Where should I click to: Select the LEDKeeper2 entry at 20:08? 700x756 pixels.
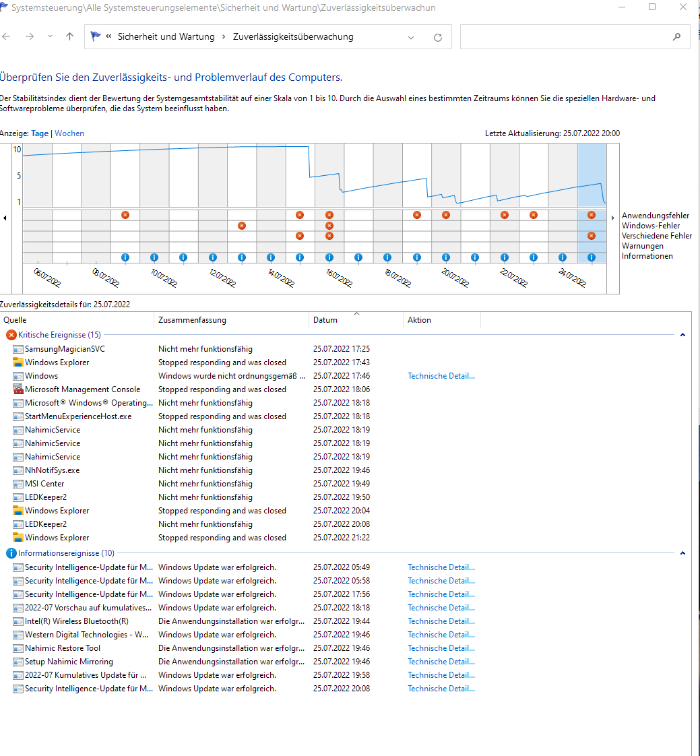click(46, 525)
